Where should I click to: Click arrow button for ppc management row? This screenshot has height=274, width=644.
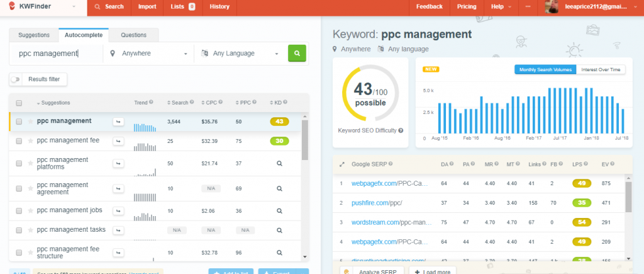pyautogui.click(x=118, y=122)
